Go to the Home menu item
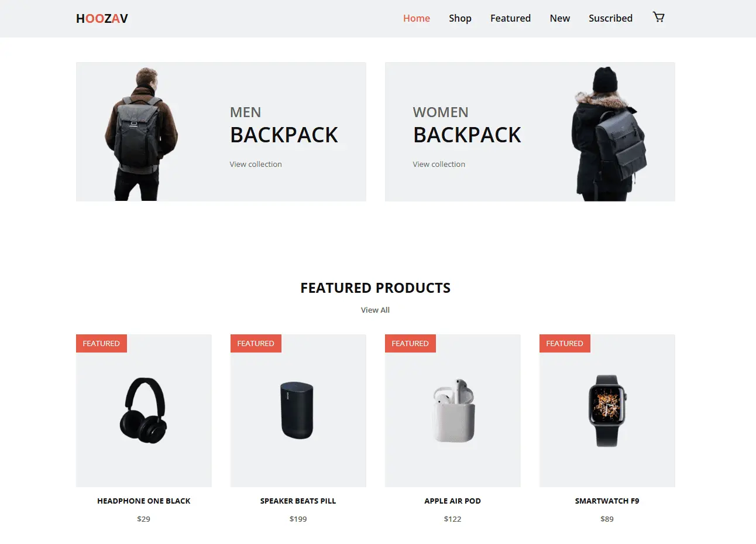 click(x=417, y=18)
